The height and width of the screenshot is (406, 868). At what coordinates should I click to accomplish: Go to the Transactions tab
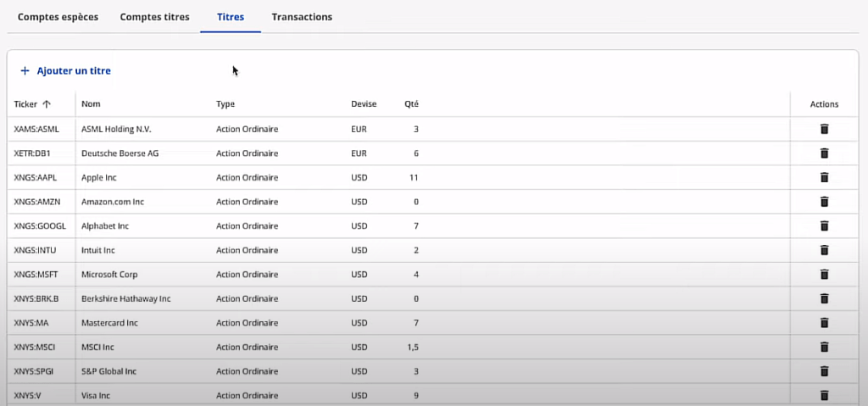(302, 17)
